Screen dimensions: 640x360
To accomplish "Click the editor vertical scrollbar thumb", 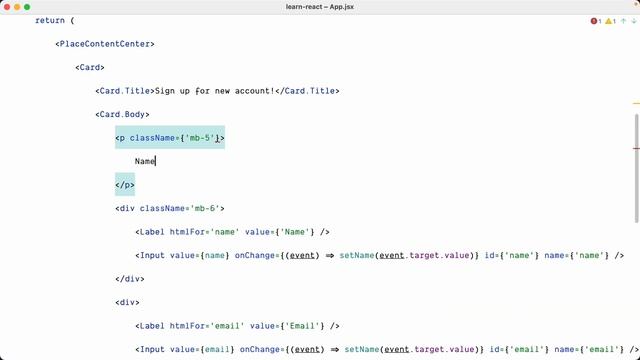I will [636, 168].
